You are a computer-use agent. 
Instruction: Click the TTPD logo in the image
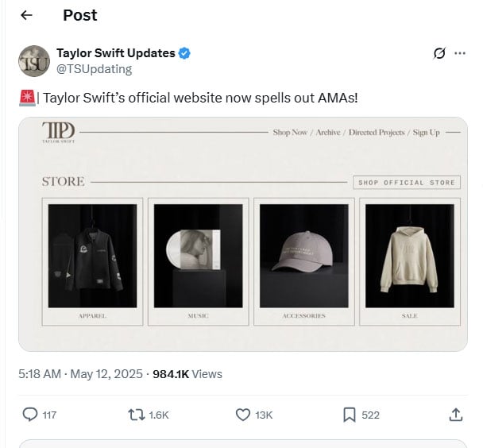[57, 132]
